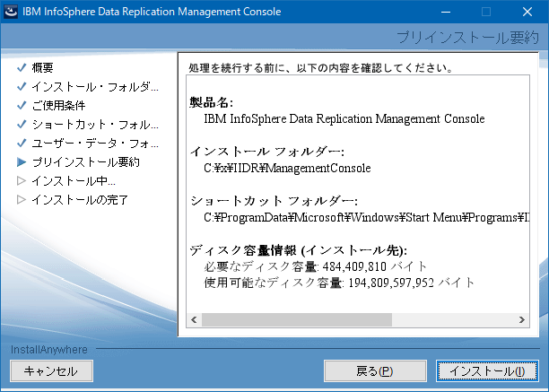Click the horizontal scrollbar thumb in summary

pos(297,320)
